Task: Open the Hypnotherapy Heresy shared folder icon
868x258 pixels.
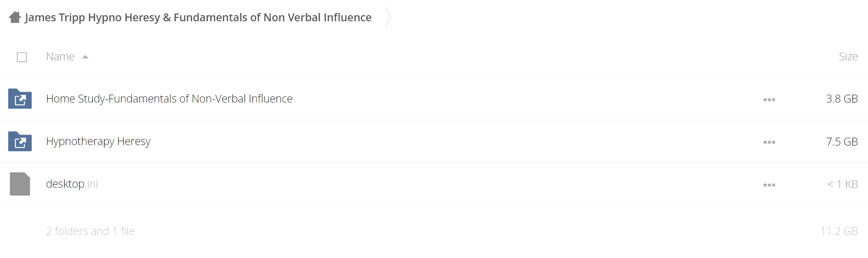Action: pyautogui.click(x=20, y=141)
